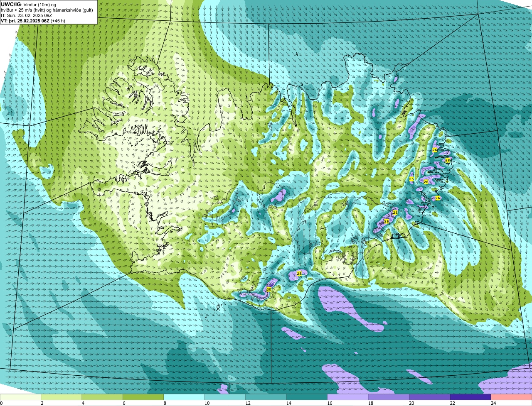The height and width of the screenshot is (406, 532).
Task: Click the legend scale label "6"
Action: (x=124, y=403)
